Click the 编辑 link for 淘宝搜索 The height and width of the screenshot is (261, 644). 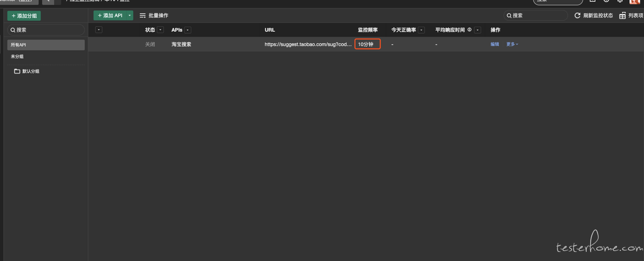tap(495, 44)
